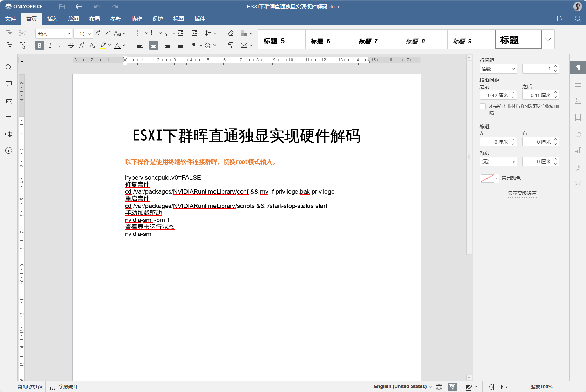This screenshot has width=586, height=392.
Task: Apply strikethrough formatting
Action: tap(71, 46)
